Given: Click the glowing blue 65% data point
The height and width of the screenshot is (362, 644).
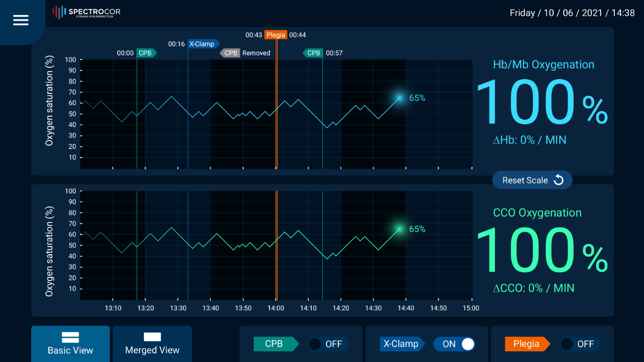Looking at the screenshot, I should (399, 98).
